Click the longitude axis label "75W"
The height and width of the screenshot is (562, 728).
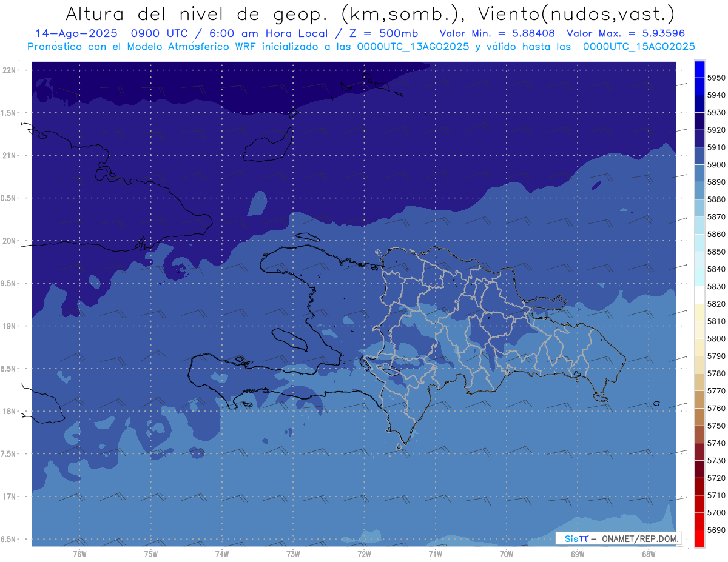[151, 554]
